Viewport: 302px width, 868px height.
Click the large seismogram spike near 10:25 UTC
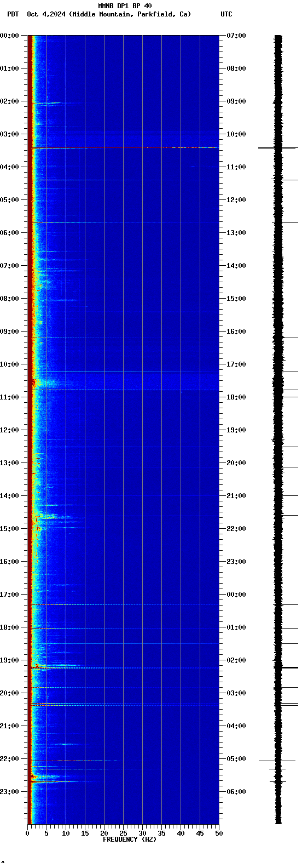click(x=278, y=148)
